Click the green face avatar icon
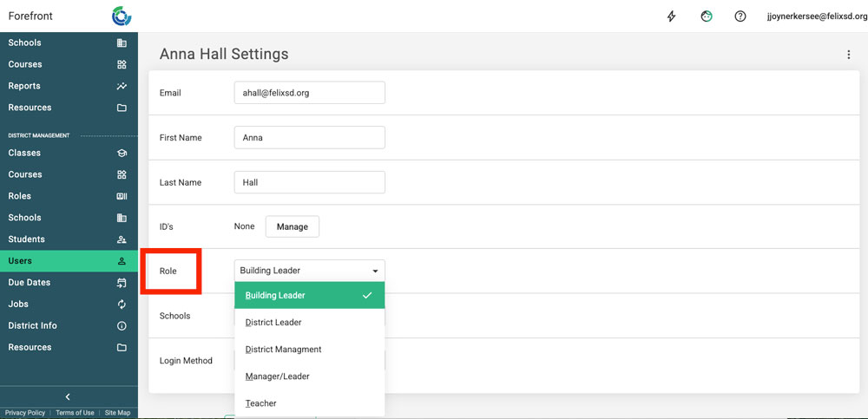This screenshot has width=868, height=419. coord(707,16)
